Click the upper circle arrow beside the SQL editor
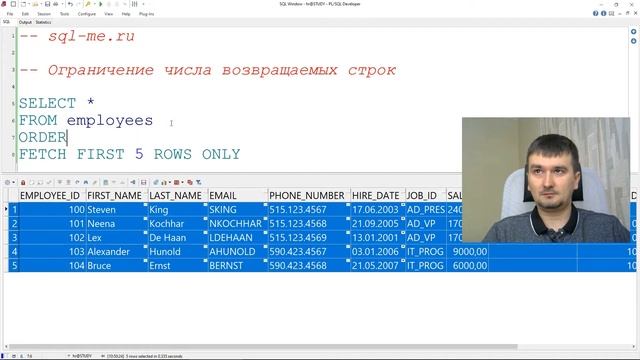Screen dimensions: 640x360 pyautogui.click(x=633, y=31)
